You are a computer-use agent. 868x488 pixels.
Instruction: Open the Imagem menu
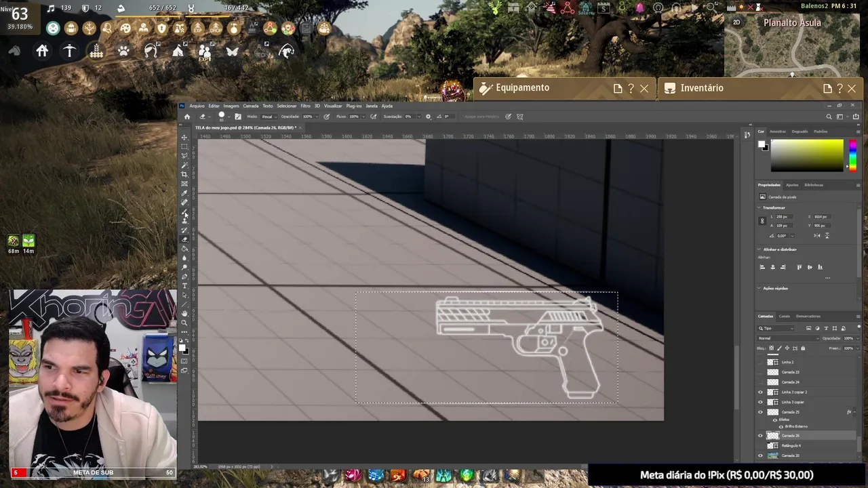[x=231, y=106]
